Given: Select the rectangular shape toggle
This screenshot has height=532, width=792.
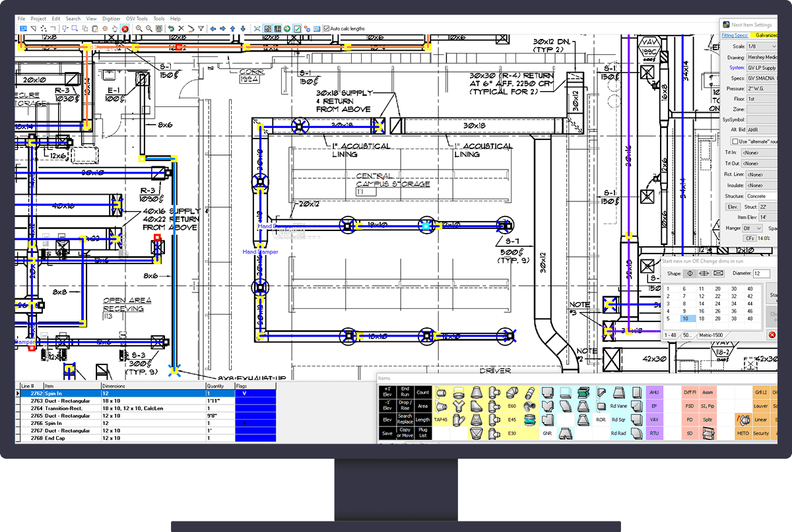Looking at the screenshot, I should [719, 273].
